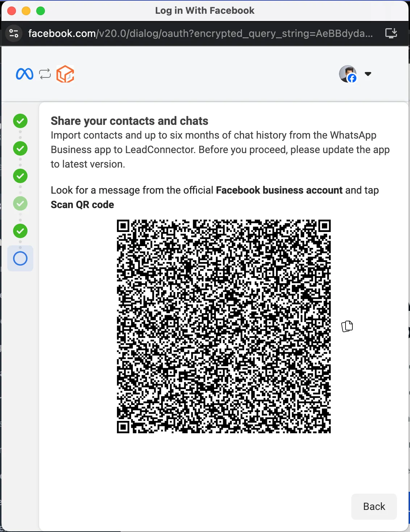Screen dimensions: 410x532
Task: Minimize the window with yellow button
Action: 26,11
